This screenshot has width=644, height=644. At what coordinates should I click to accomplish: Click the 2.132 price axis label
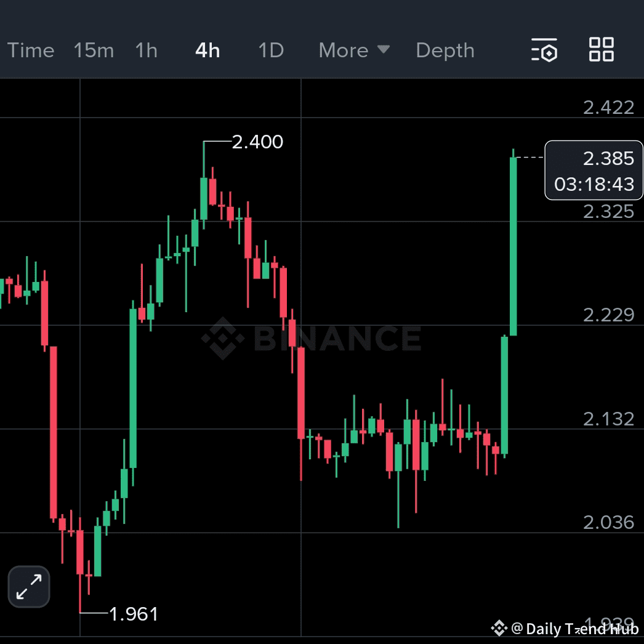tap(608, 419)
